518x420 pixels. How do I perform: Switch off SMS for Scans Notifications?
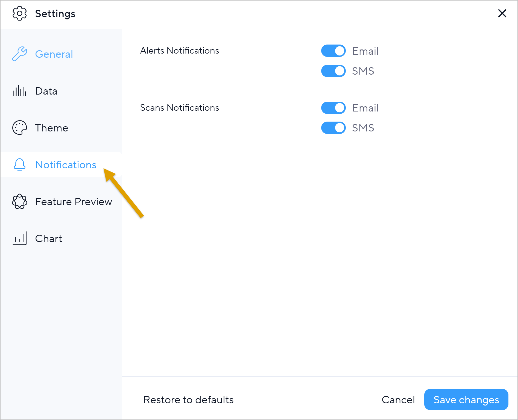[x=333, y=128]
